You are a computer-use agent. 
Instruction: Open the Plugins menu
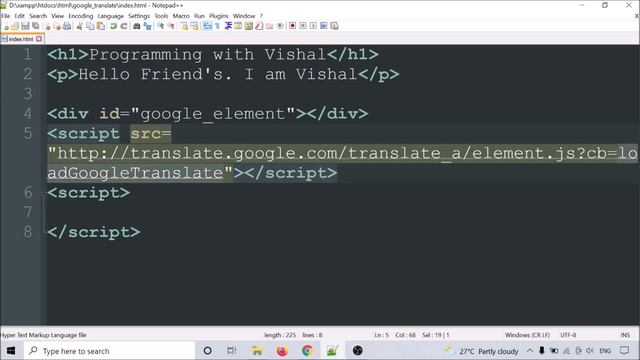(219, 16)
